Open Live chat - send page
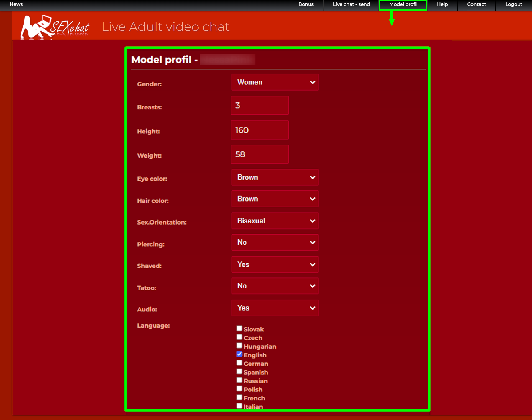This screenshot has width=532, height=420. tap(351, 4)
